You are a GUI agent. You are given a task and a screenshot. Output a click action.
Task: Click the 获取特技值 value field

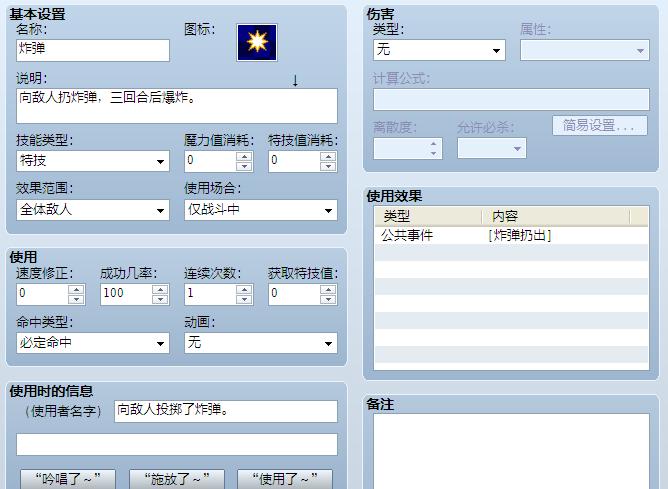(294, 294)
